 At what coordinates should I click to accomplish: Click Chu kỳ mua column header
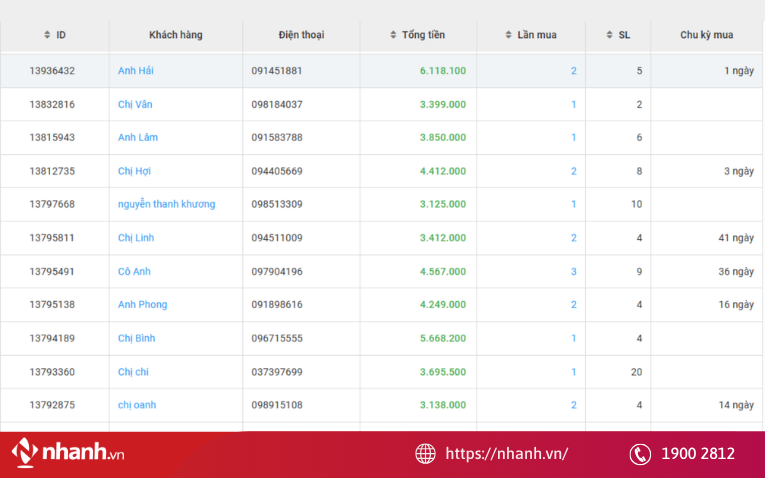[x=706, y=35]
